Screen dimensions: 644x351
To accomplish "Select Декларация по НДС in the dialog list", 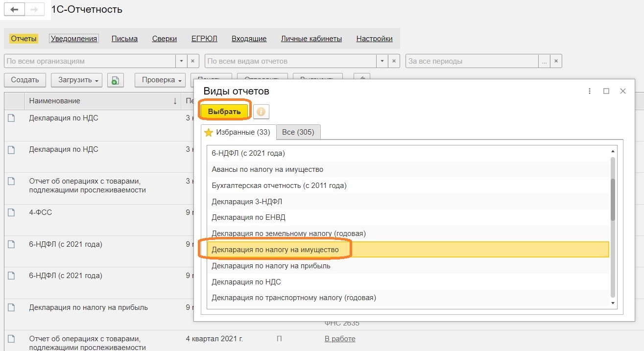I will click(x=408, y=282).
